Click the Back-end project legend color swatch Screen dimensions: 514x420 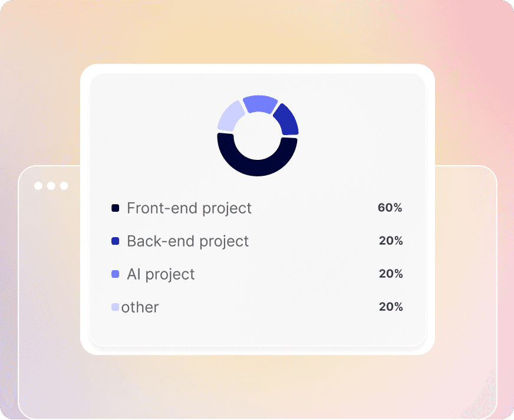click(x=115, y=241)
